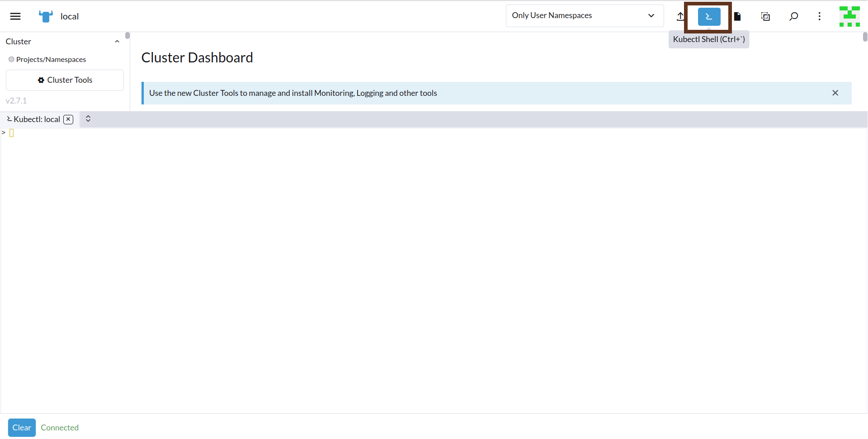868x439 pixels.
Task: Click the v2.7.1 version link
Action: 16,101
